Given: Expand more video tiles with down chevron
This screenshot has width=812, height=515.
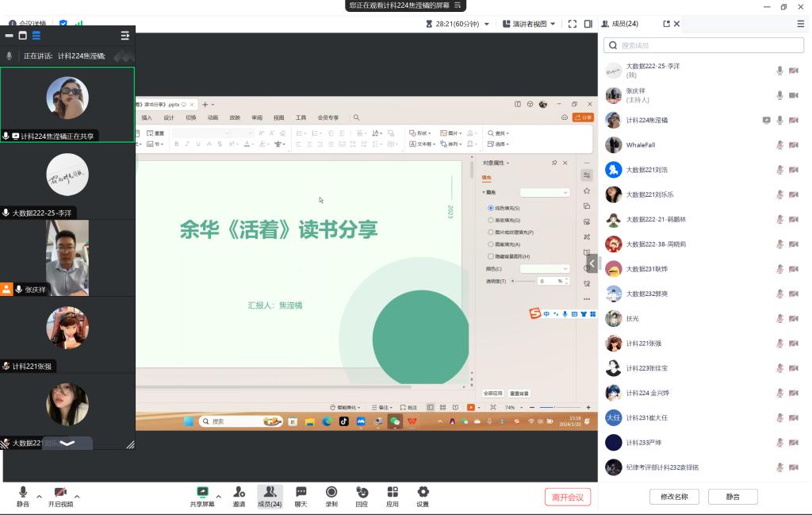Looking at the screenshot, I should coord(67,443).
